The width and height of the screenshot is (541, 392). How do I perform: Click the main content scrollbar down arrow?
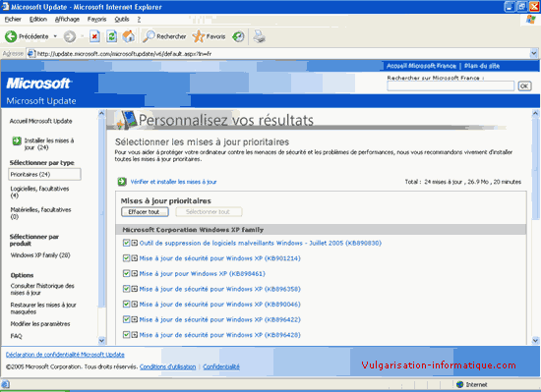click(535, 340)
